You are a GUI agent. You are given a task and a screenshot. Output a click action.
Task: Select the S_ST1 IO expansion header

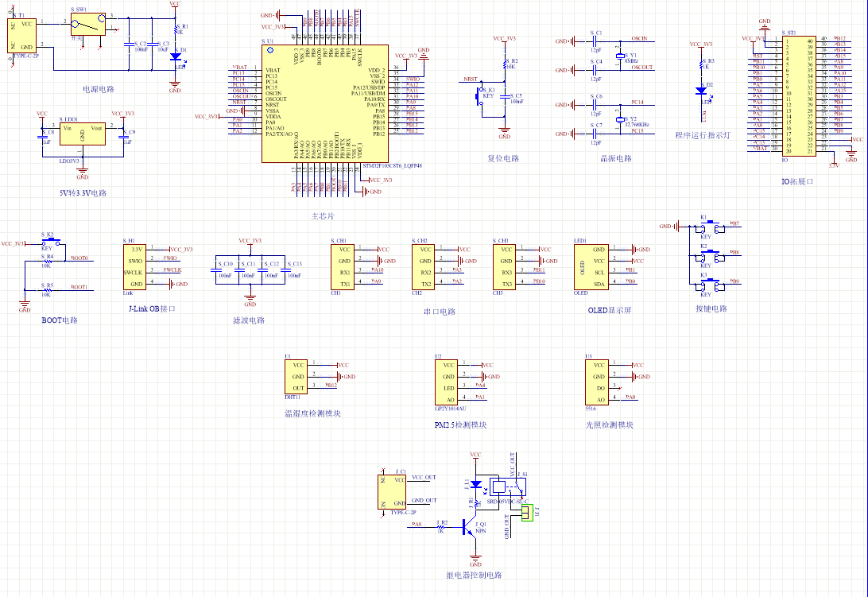[x=799, y=96]
